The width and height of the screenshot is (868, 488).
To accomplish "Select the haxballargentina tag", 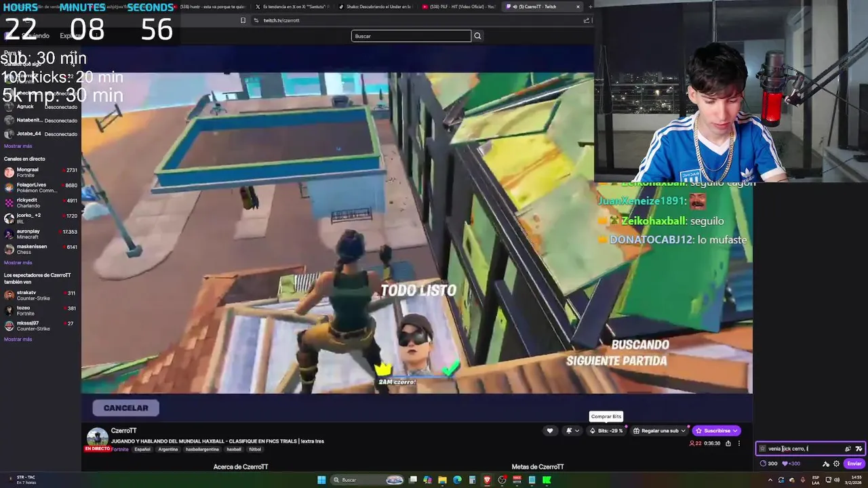I will click(203, 449).
